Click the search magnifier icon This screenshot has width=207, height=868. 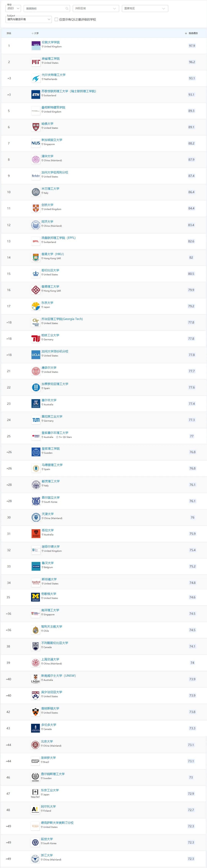[x=67, y=8]
